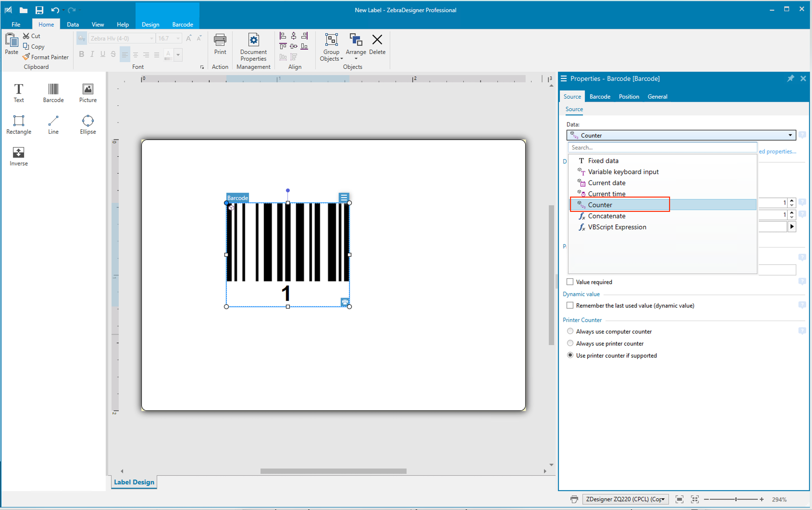The image size is (812, 510).
Task: Click the zoom to document icon
Action: 679,499
